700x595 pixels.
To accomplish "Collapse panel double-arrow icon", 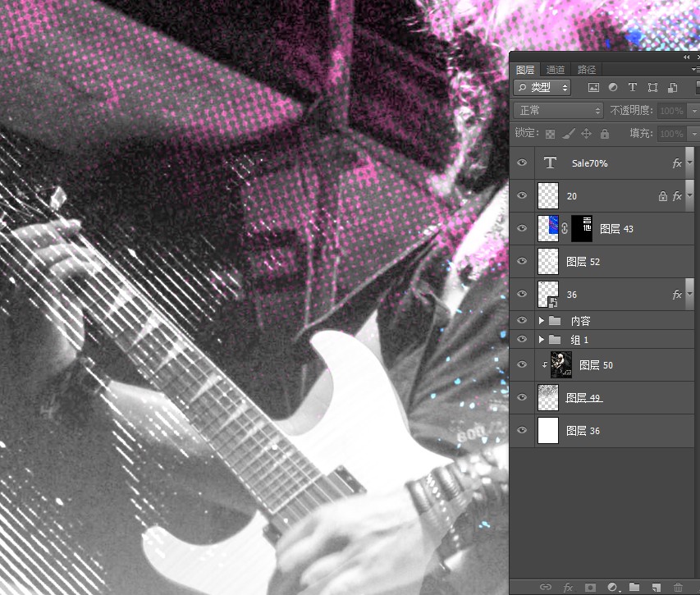I will 687,57.
